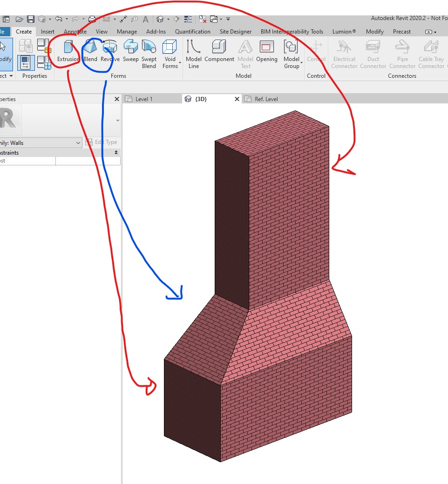Image resolution: width=448 pixels, height=484 pixels.
Task: Open the Family: Walls filter dropdown
Action: point(40,143)
